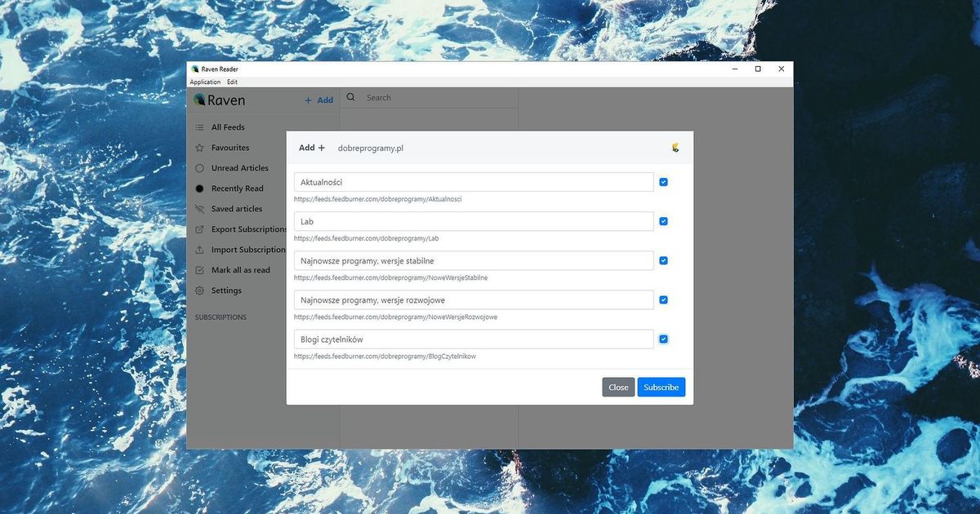Image resolution: width=980 pixels, height=514 pixels.
Task: Click the Import Subscriptions upload icon
Action: [x=199, y=250]
